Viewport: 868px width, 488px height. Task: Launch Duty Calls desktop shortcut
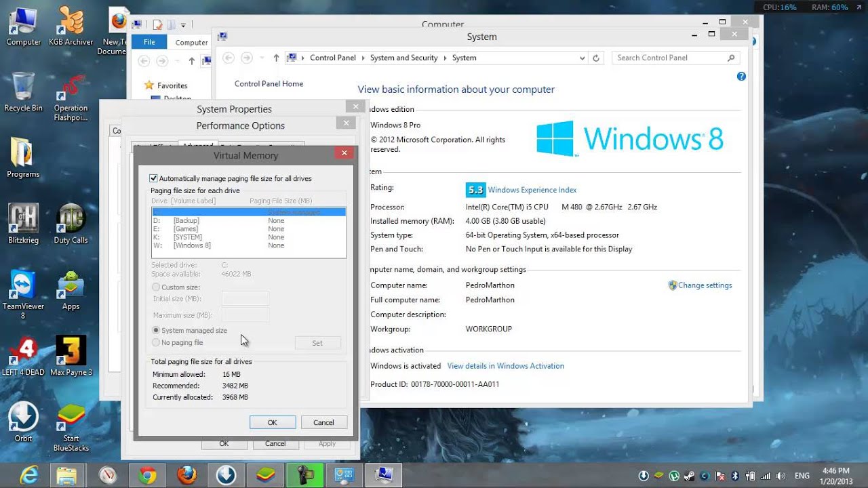pos(71,224)
